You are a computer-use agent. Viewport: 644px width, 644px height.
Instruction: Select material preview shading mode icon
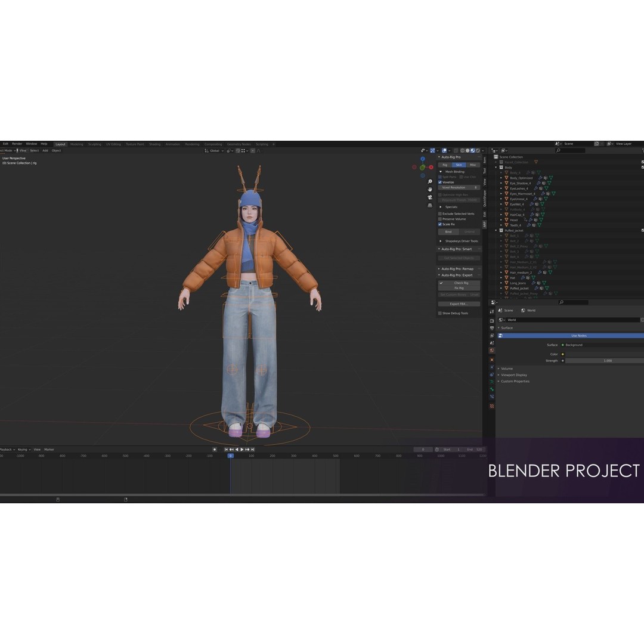click(472, 151)
